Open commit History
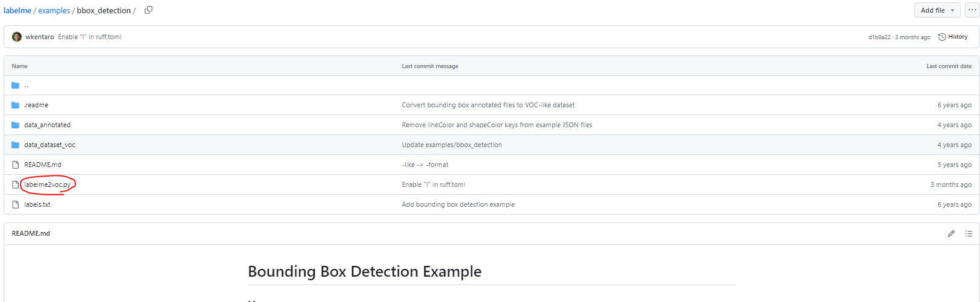This screenshot has height=302, width=980. tap(953, 37)
